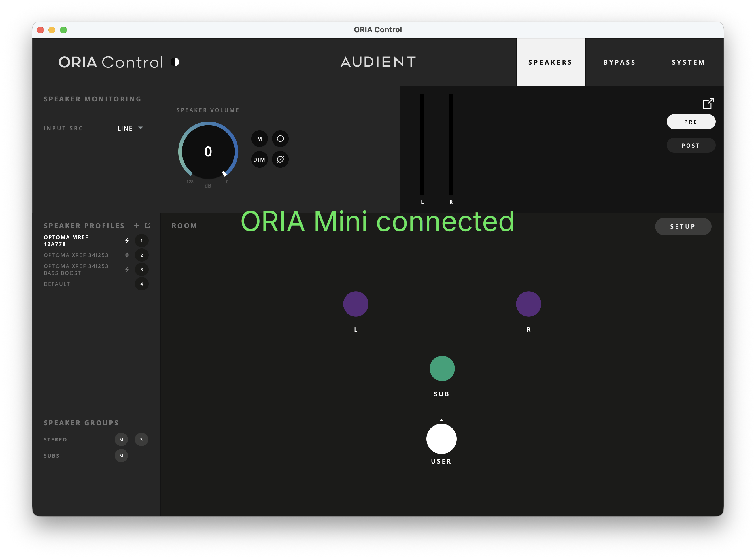Mute the speaker volume with M button
This screenshot has height=559, width=756.
coord(259,139)
